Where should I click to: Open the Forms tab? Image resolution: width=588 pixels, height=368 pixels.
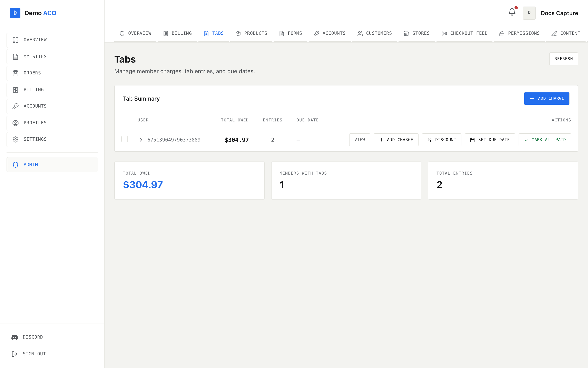click(291, 34)
